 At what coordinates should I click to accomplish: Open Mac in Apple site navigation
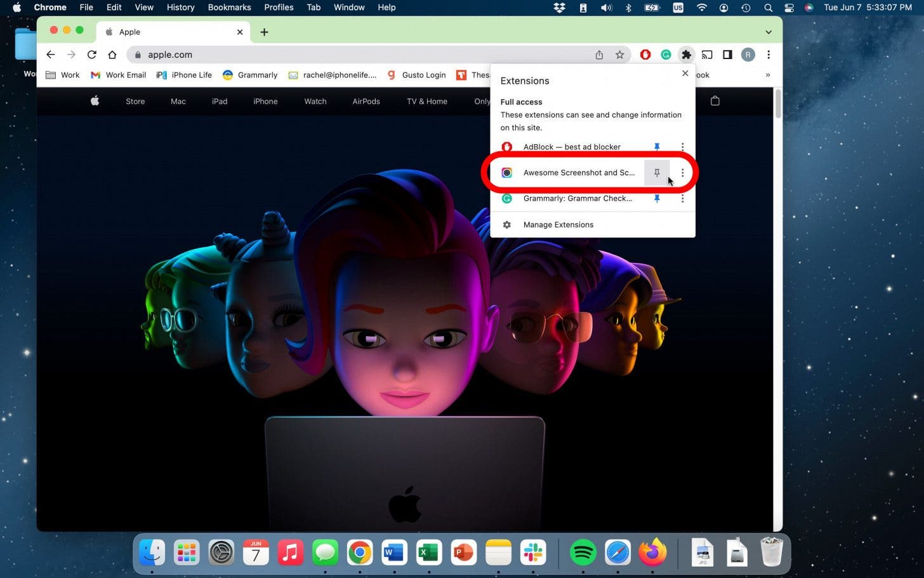click(x=178, y=102)
